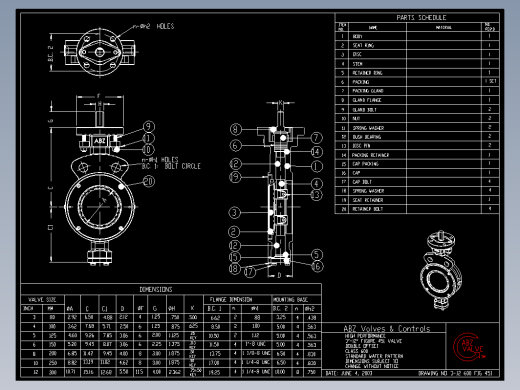Select part balloon number 7
This screenshot has height=390, width=520.
point(316,138)
